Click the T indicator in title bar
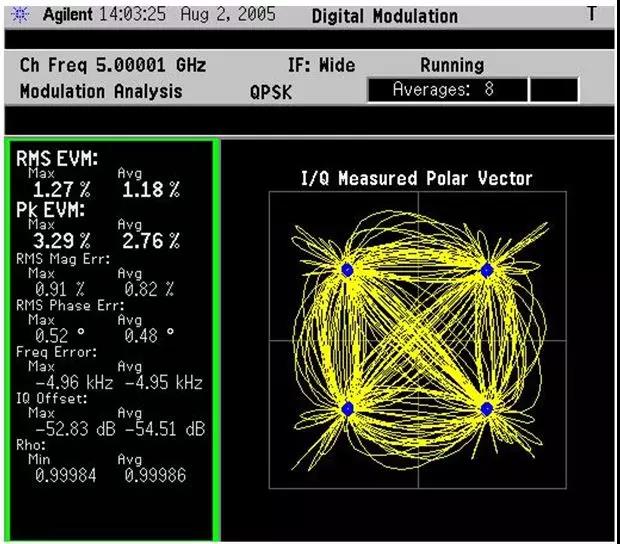The image size is (620, 544). click(590, 14)
